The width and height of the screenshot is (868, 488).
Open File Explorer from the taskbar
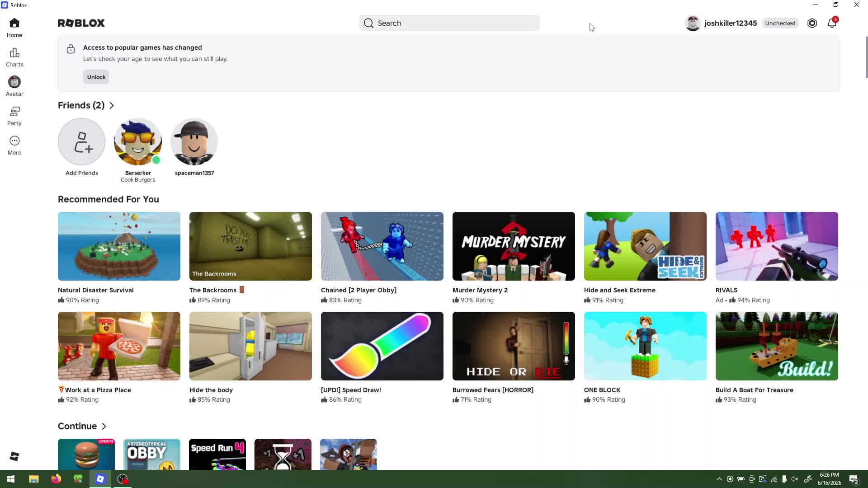pos(34,479)
